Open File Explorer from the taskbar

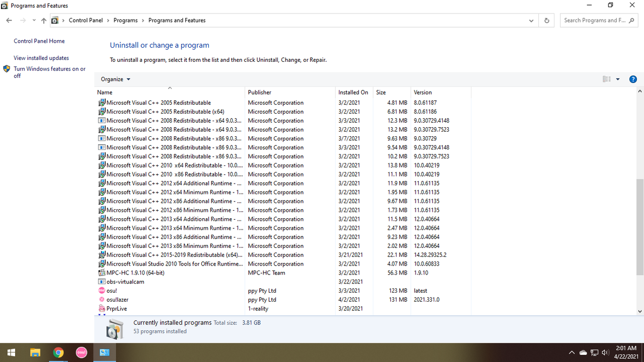[35, 352]
